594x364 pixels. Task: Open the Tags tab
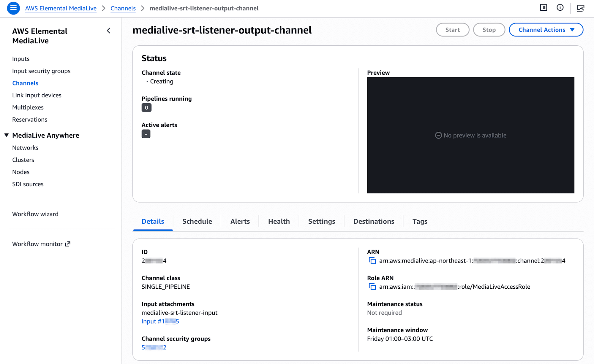pos(420,221)
